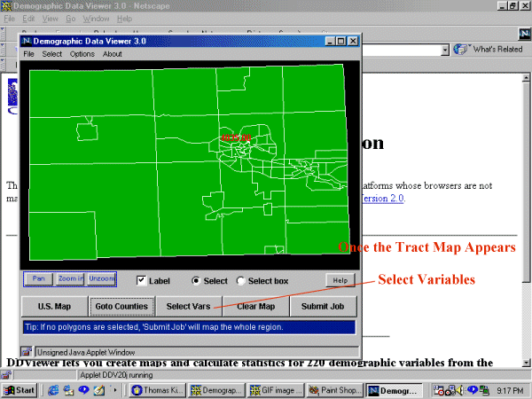Viewport: 532px width, 399px height.
Task: Open the About menu in Data Viewer
Action: (112, 54)
